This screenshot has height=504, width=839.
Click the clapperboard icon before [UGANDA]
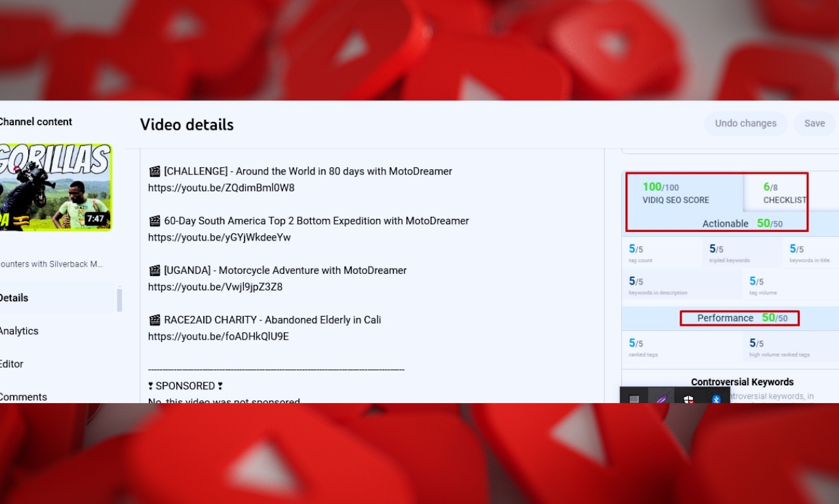coord(155,271)
